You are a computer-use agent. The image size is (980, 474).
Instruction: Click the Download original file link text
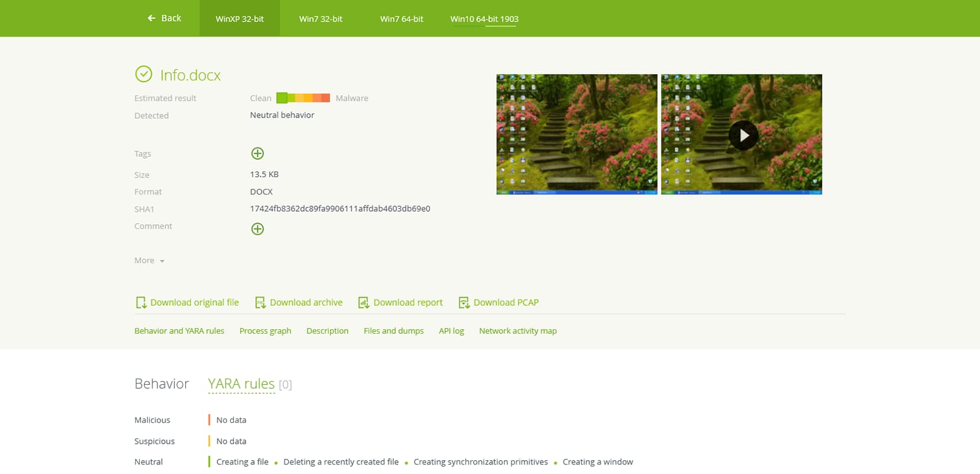pos(195,303)
